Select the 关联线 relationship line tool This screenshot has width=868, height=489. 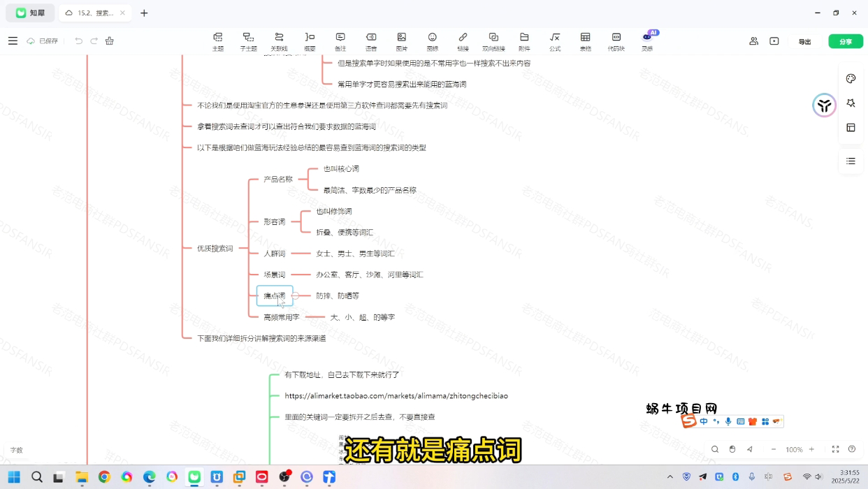[279, 41]
